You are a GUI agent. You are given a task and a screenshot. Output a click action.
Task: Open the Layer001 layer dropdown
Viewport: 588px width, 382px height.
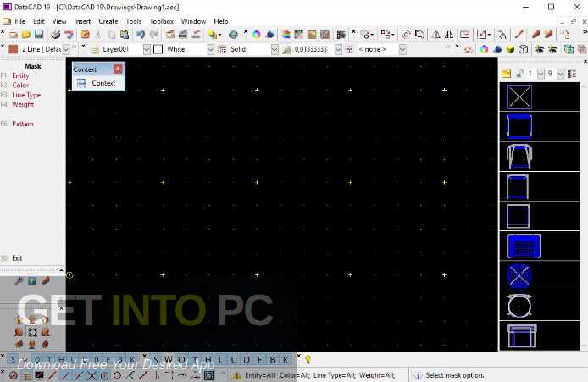pos(147,49)
